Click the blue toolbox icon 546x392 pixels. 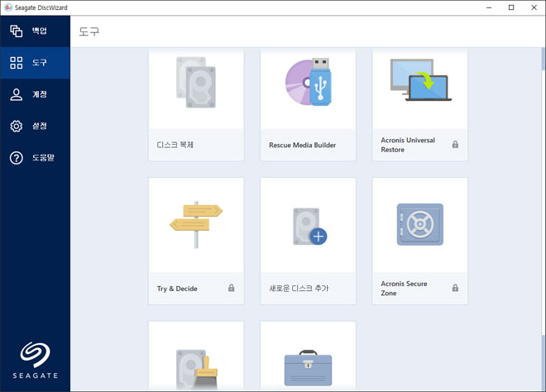309,368
